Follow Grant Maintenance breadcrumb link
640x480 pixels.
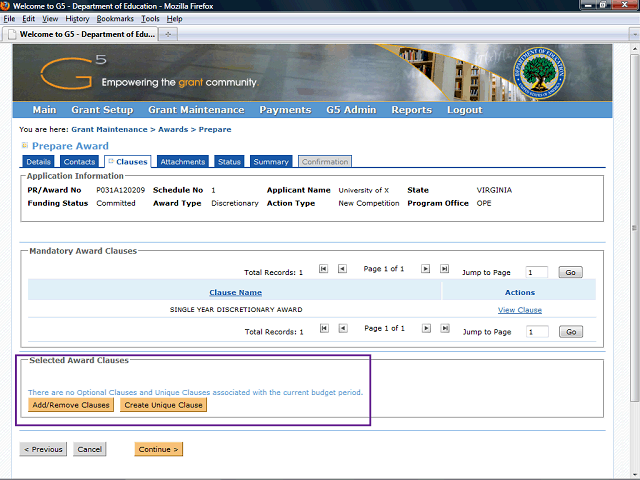click(x=109, y=129)
